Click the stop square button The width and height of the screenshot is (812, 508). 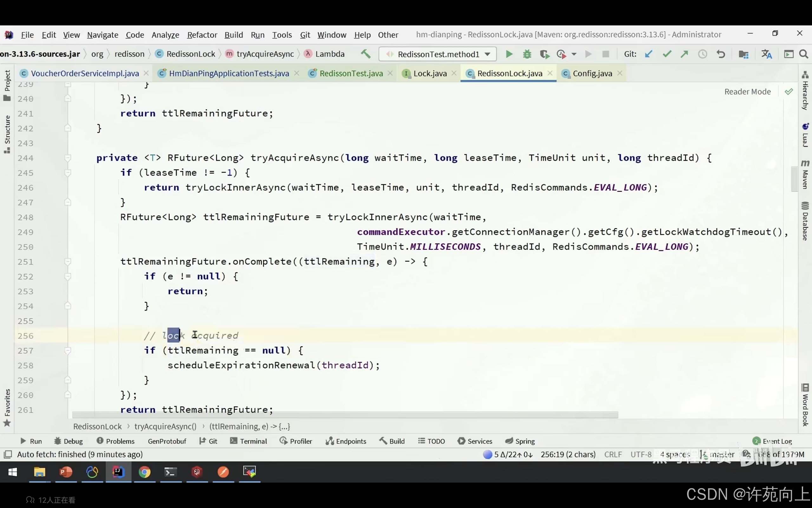point(606,54)
